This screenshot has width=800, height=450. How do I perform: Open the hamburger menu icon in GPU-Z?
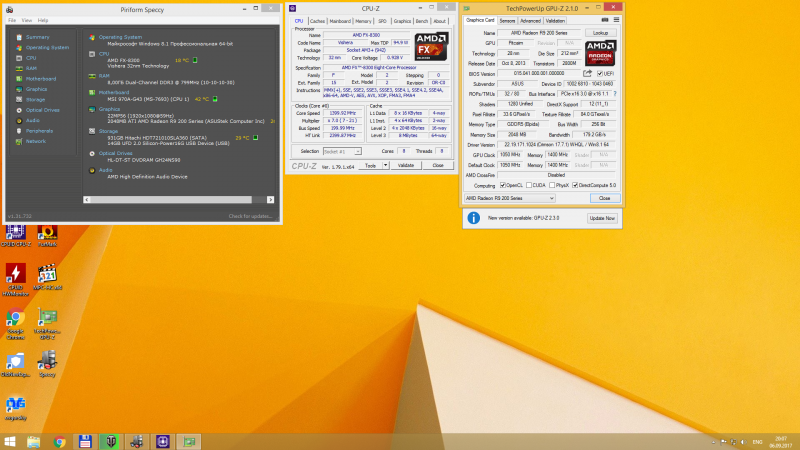(616, 20)
